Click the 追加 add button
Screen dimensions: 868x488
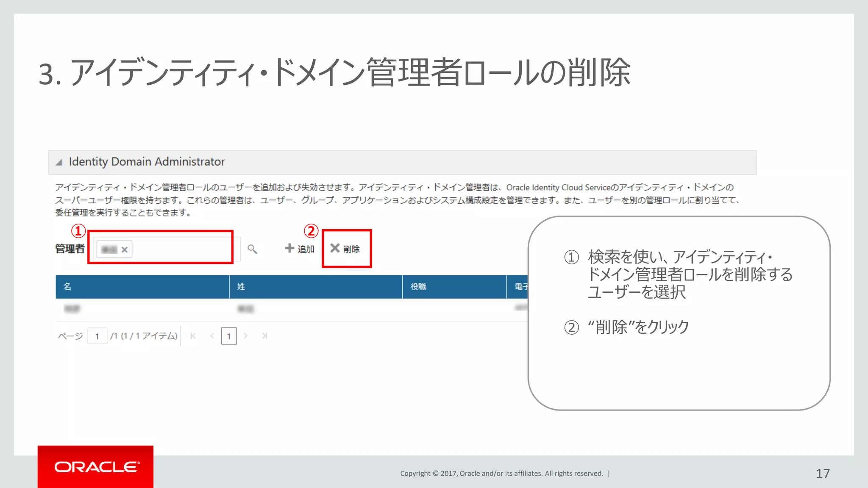point(299,249)
